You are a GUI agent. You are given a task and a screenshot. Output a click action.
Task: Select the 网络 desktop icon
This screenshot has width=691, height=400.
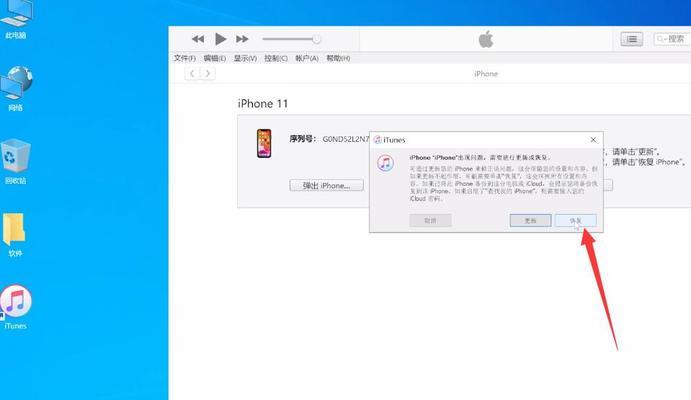click(16, 89)
